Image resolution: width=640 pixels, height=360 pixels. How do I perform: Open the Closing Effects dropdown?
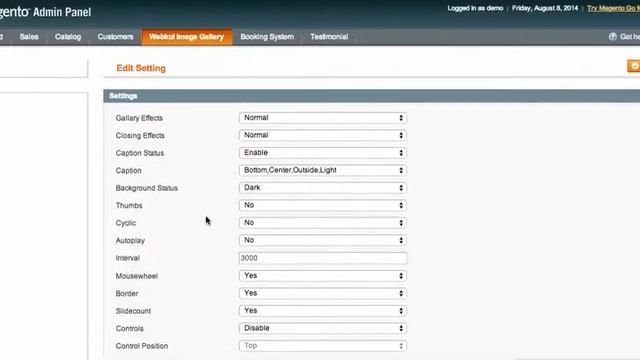pyautogui.click(x=322, y=135)
